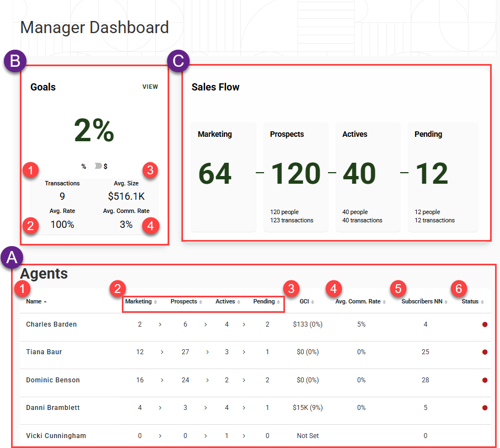This screenshot has height=448, width=500.
Task: Click '123 transactions' under Prospects
Action: pyautogui.click(x=292, y=220)
